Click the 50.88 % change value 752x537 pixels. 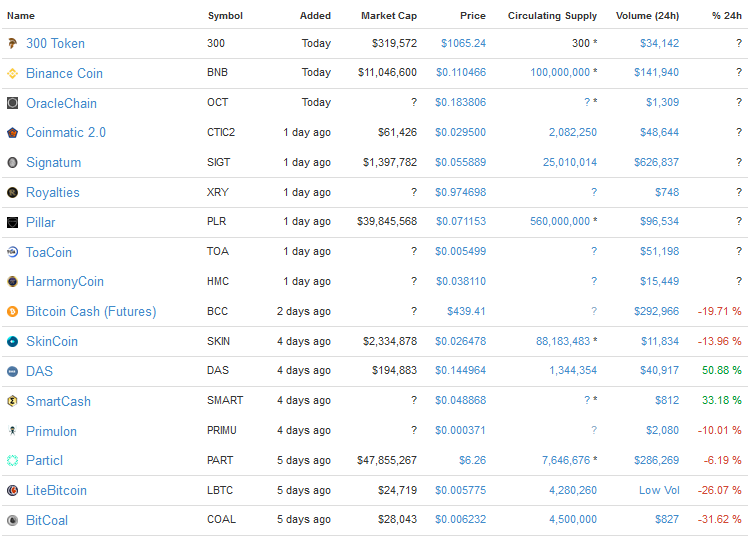(722, 371)
